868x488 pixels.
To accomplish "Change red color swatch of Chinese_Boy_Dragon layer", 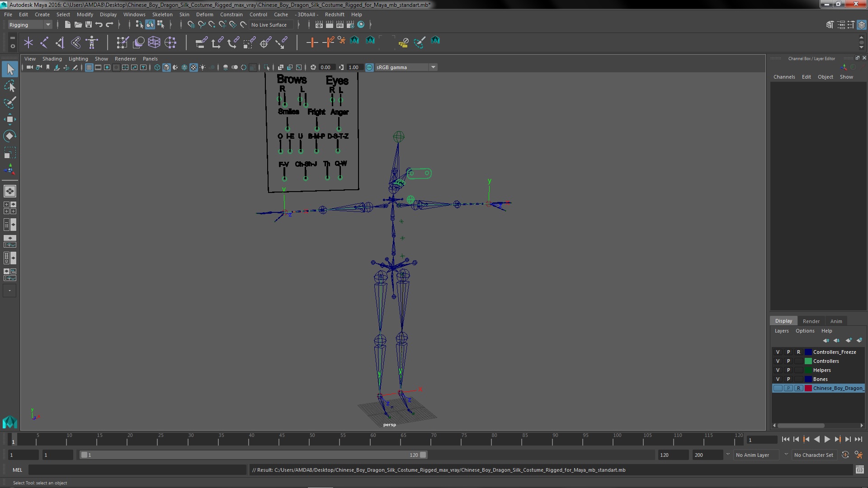I will 808,388.
